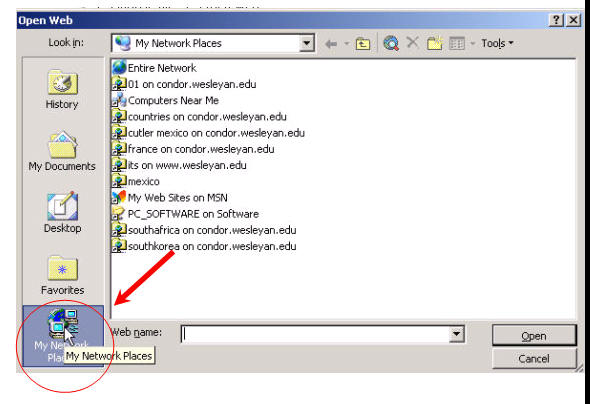Click the Cancel button
Viewport: 590px width, 404px height.
pos(534,358)
